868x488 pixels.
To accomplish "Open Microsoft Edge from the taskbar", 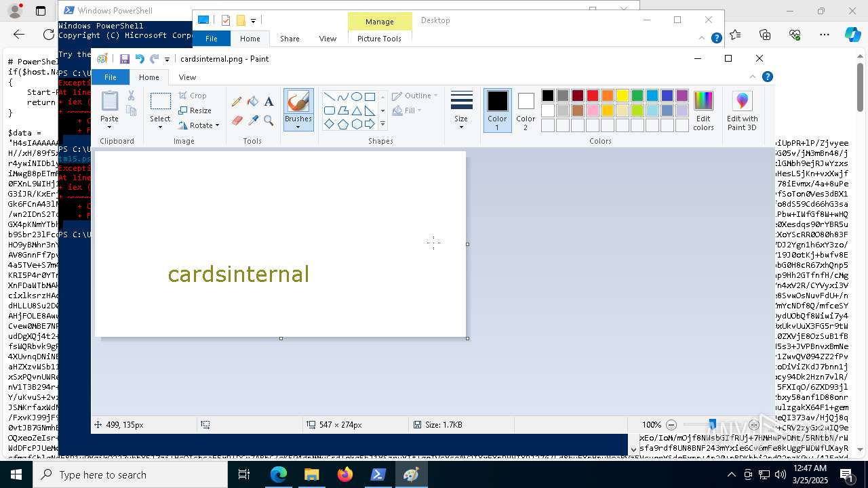I will [x=279, y=475].
